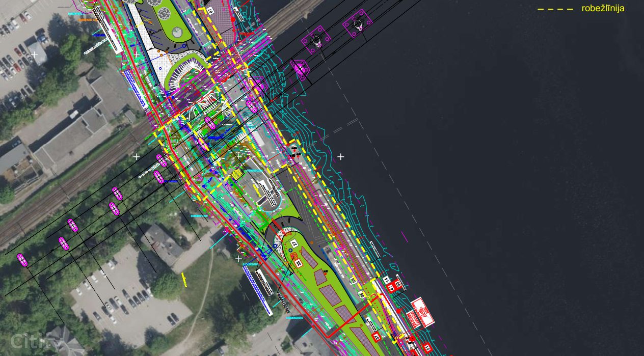The width and height of the screenshot is (644, 356).
Task: Select the red label numbered 53
Action: [398, 285]
